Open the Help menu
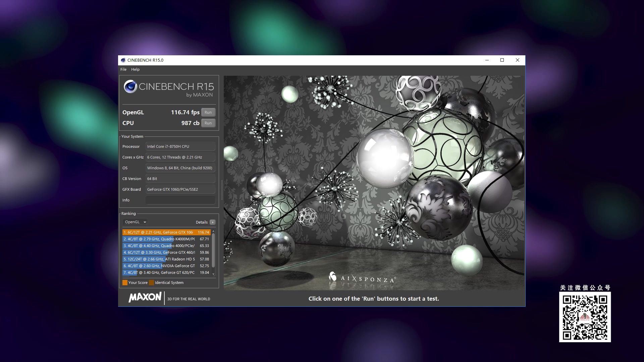The width and height of the screenshot is (644, 362). [x=135, y=69]
